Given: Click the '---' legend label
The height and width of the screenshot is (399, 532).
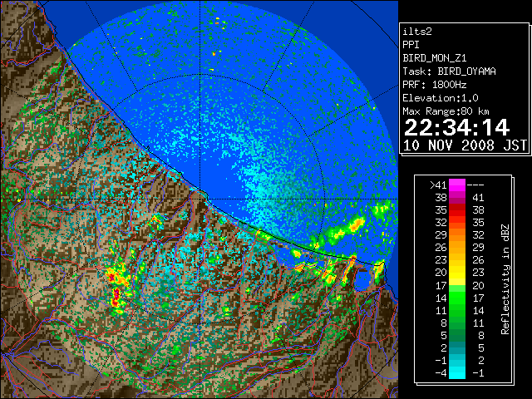Looking at the screenshot, I should (475, 185).
